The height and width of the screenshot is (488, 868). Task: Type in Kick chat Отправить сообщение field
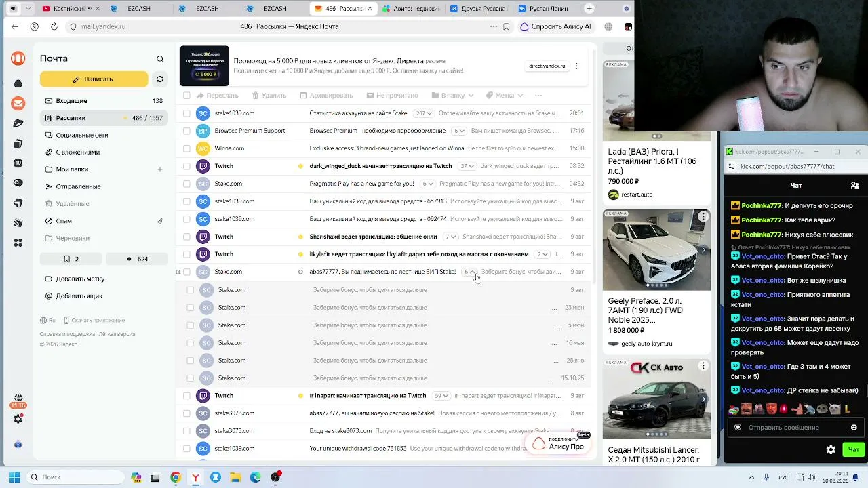795,428
